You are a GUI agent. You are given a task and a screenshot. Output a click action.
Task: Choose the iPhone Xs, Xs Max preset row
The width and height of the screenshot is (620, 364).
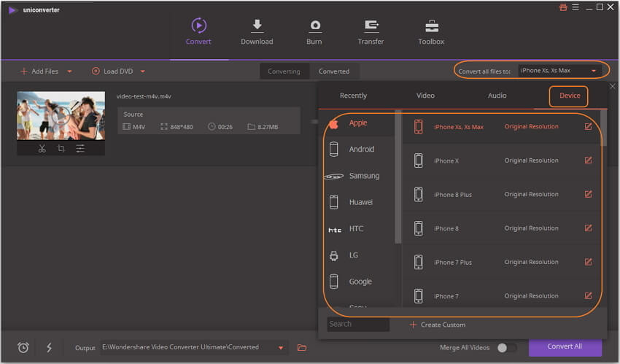[501, 127]
